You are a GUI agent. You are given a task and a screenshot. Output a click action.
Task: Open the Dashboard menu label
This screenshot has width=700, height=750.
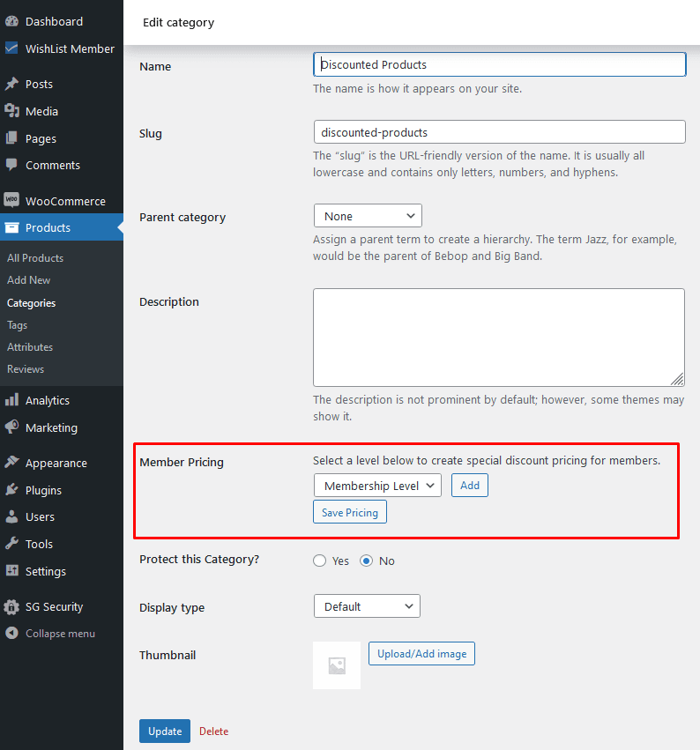click(x=54, y=21)
